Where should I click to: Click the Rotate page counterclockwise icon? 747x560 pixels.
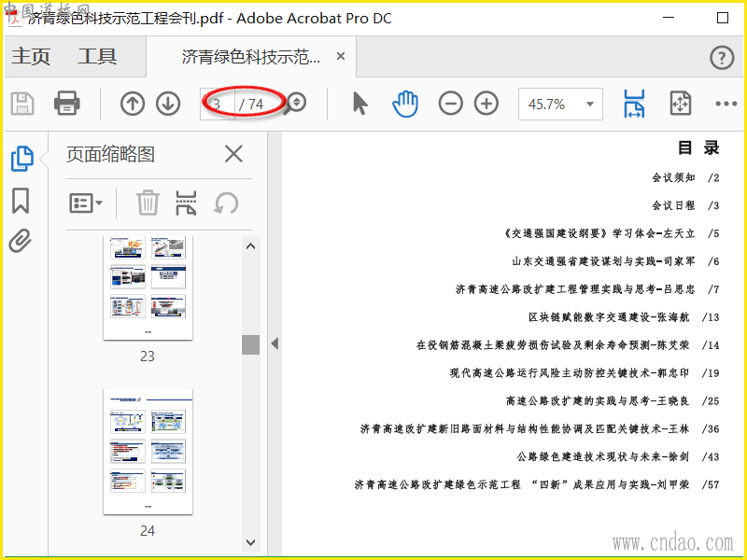click(226, 203)
